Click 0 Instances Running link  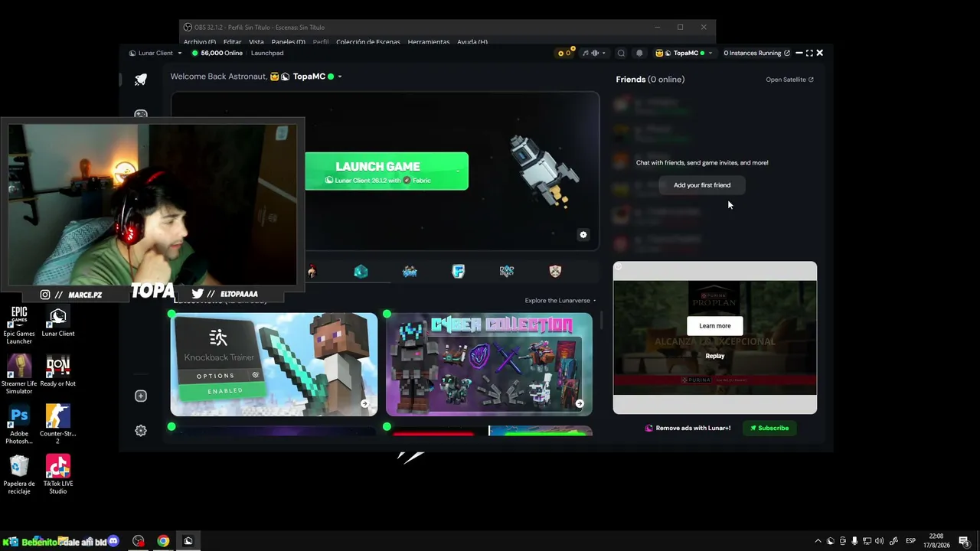point(756,54)
